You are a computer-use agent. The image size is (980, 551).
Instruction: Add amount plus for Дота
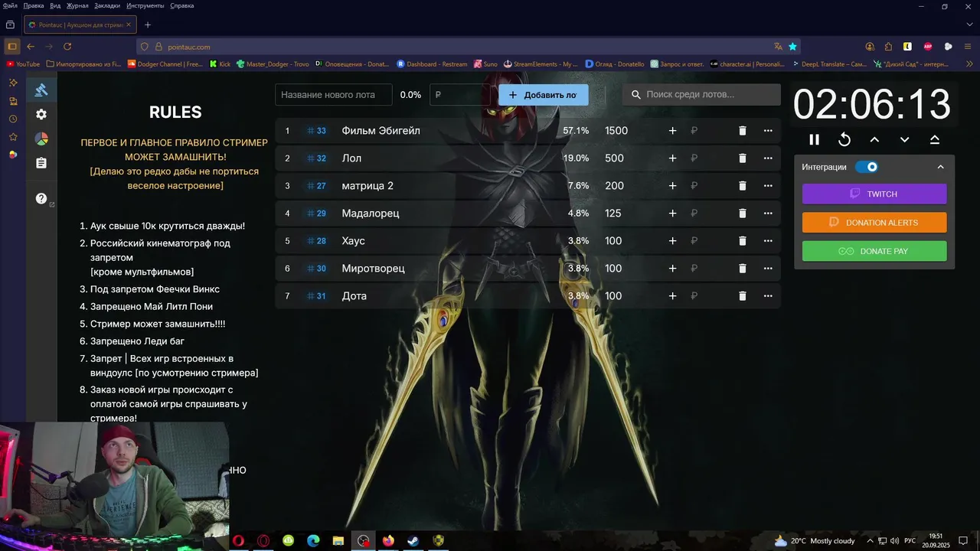[x=672, y=296]
